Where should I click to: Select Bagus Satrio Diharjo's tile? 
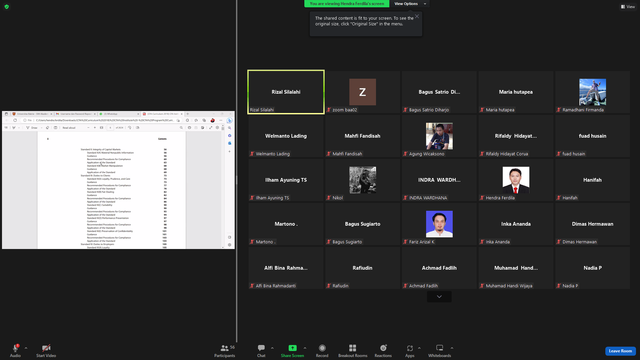coord(439,92)
